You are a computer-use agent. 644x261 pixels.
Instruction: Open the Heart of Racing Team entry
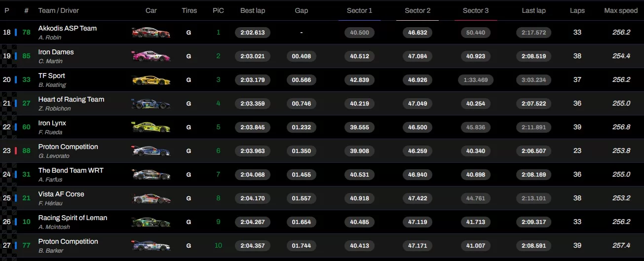(71, 99)
